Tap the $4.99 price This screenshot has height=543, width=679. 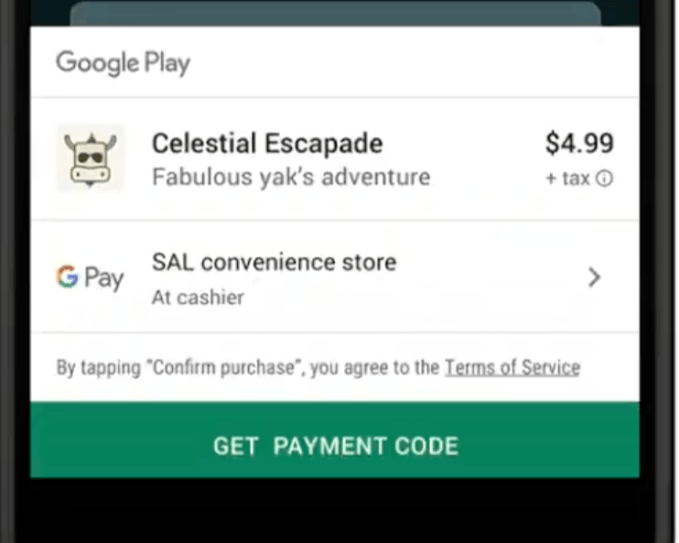tap(579, 143)
